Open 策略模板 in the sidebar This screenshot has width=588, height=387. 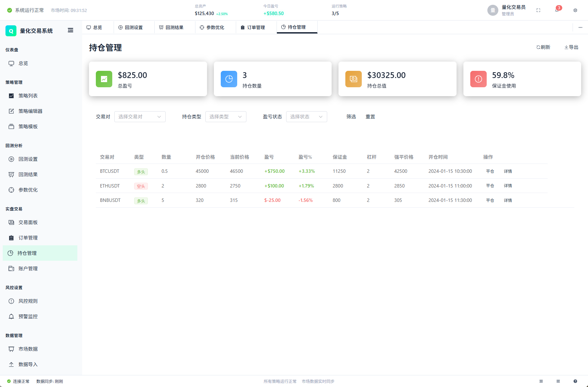[40, 127]
